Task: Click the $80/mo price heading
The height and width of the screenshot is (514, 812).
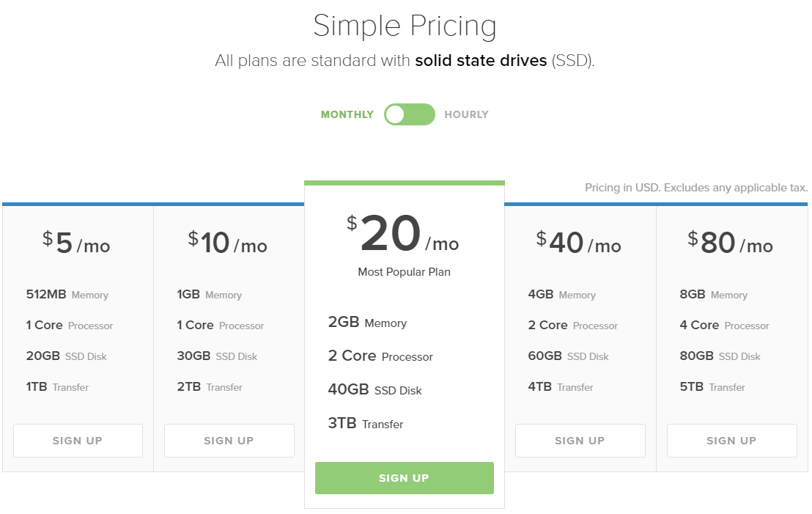Action: 730,243
